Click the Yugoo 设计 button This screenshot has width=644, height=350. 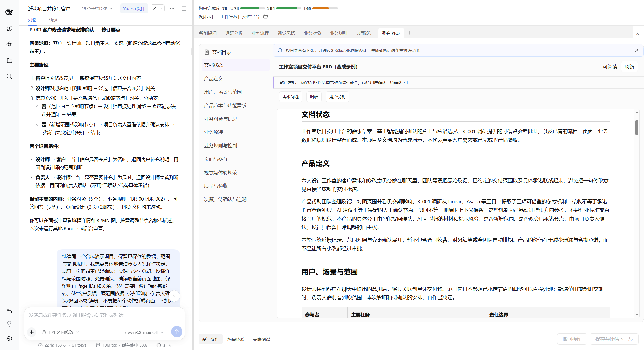[x=134, y=9]
